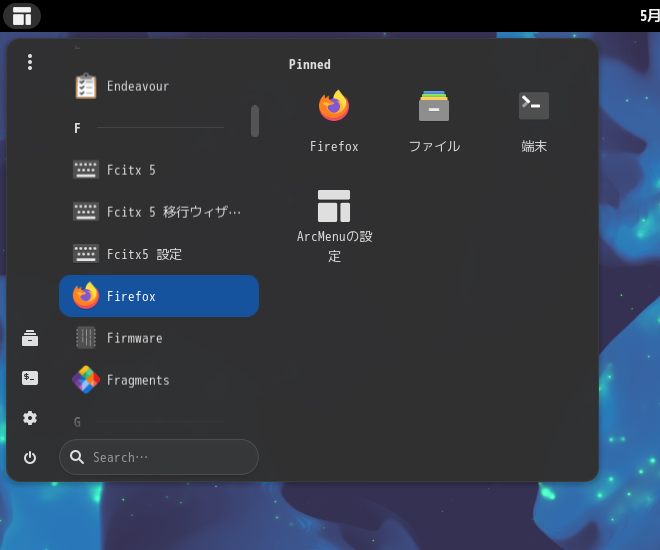Click the power button in sidebar
660x550 pixels.
click(30, 457)
